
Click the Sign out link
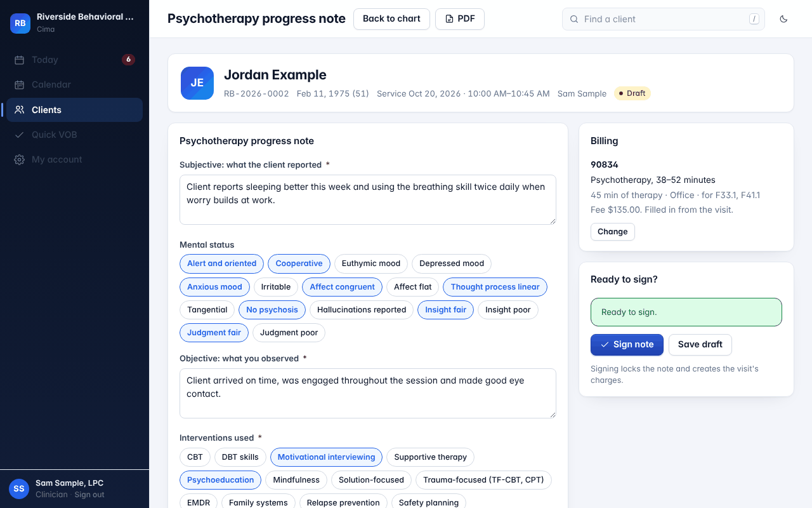(x=89, y=495)
